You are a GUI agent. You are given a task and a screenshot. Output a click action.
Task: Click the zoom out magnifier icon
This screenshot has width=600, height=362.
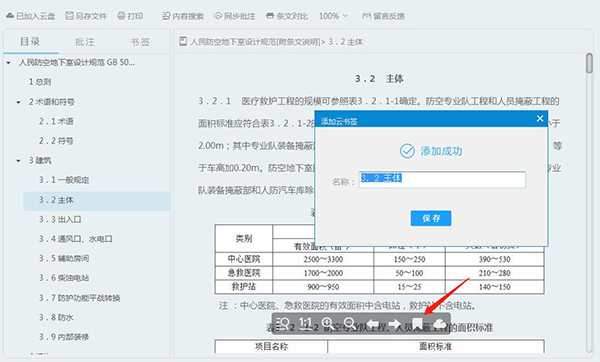point(350,324)
